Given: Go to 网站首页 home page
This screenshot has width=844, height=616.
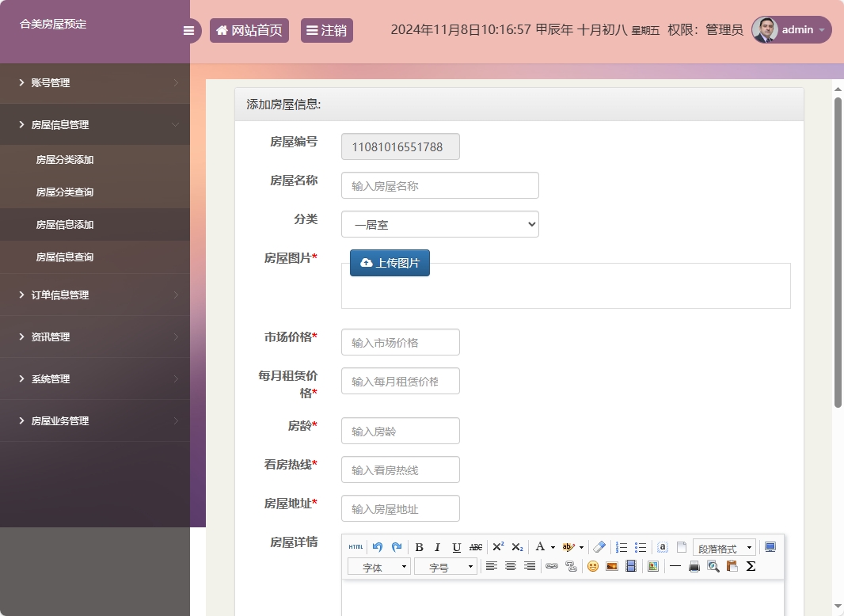Looking at the screenshot, I should point(249,31).
